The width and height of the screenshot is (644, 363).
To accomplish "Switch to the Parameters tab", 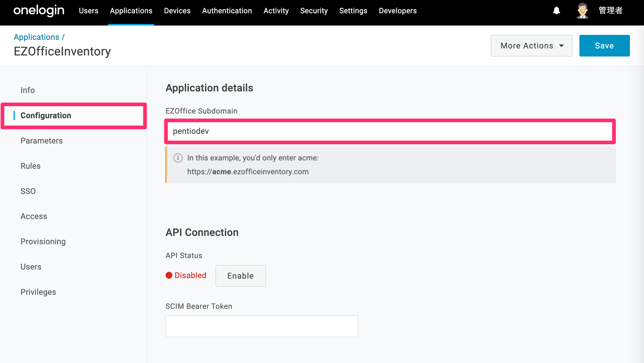I will [x=42, y=141].
